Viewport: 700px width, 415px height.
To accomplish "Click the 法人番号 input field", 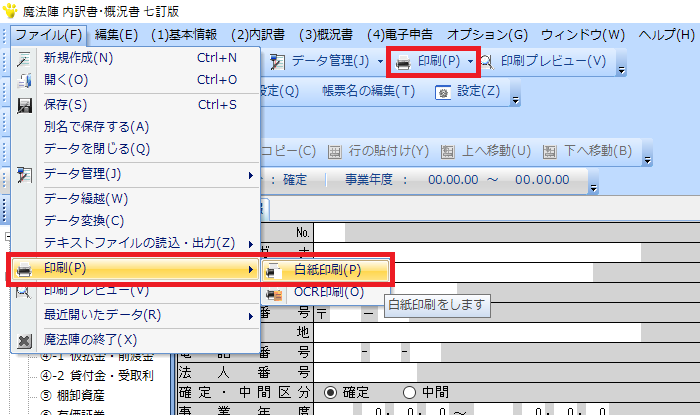I will 366,372.
